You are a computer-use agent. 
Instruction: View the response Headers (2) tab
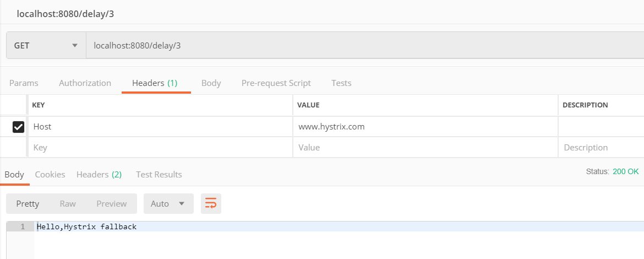point(99,174)
